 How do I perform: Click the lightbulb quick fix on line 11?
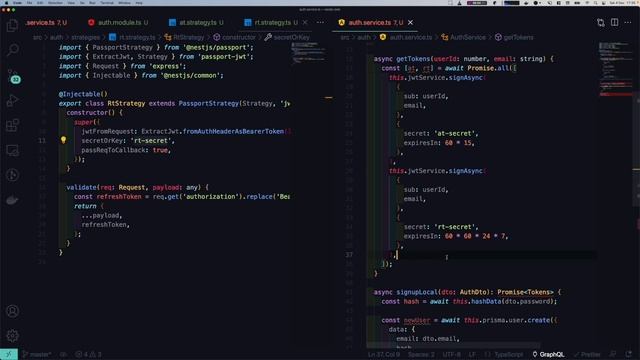click(x=63, y=140)
